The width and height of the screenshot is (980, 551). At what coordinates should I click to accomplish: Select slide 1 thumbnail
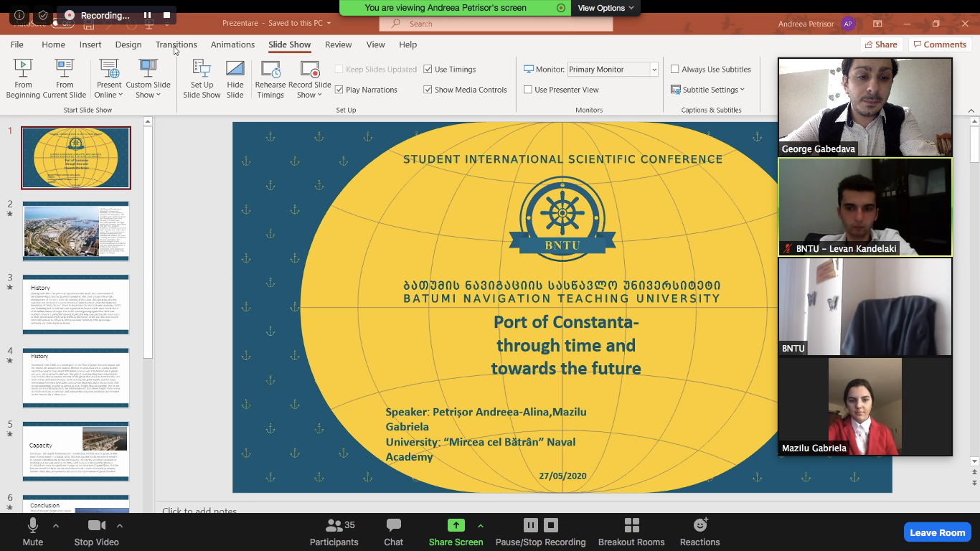76,158
